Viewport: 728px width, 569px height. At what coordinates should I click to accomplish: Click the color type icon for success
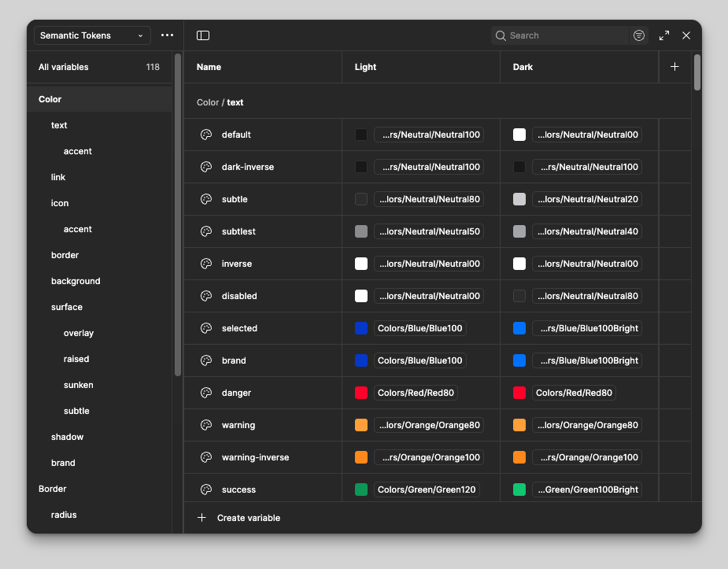click(x=206, y=490)
